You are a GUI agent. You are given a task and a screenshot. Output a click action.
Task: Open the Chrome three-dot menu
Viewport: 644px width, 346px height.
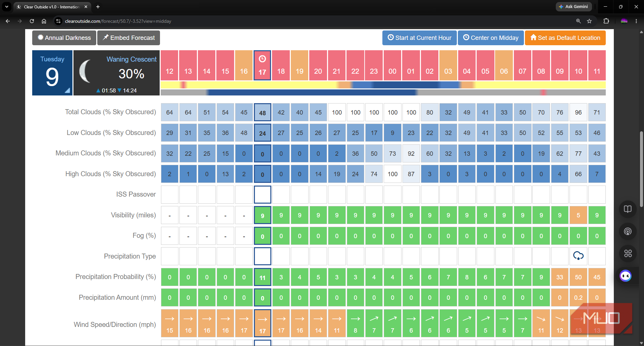click(x=636, y=21)
